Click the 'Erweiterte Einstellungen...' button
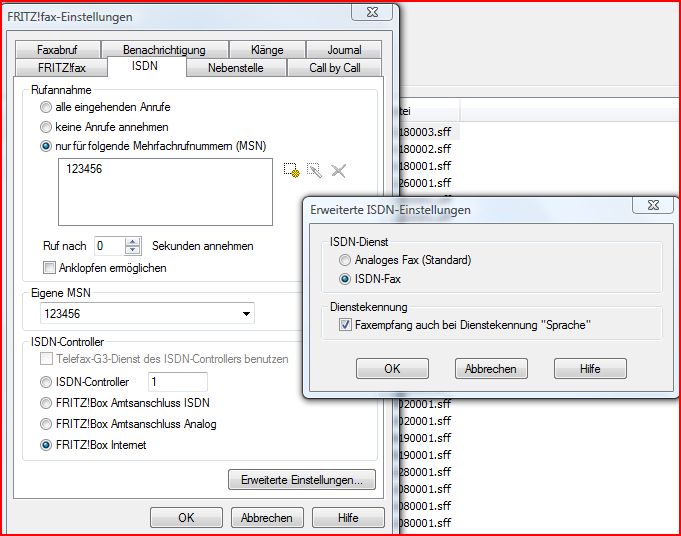681x536 pixels. click(x=301, y=480)
